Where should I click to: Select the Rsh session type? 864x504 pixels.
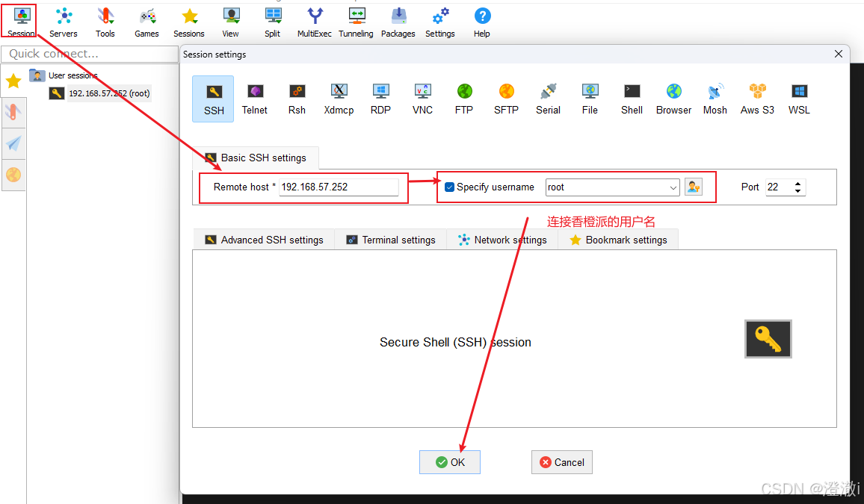click(297, 99)
